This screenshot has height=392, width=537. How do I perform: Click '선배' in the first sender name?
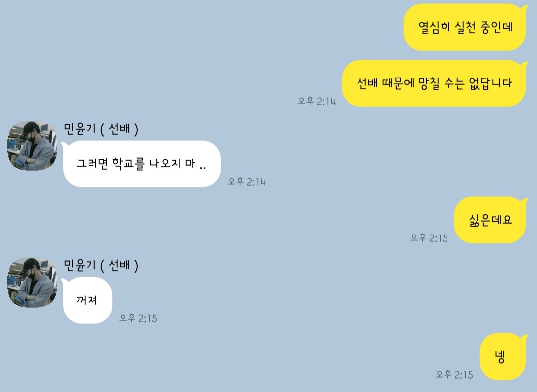point(119,129)
